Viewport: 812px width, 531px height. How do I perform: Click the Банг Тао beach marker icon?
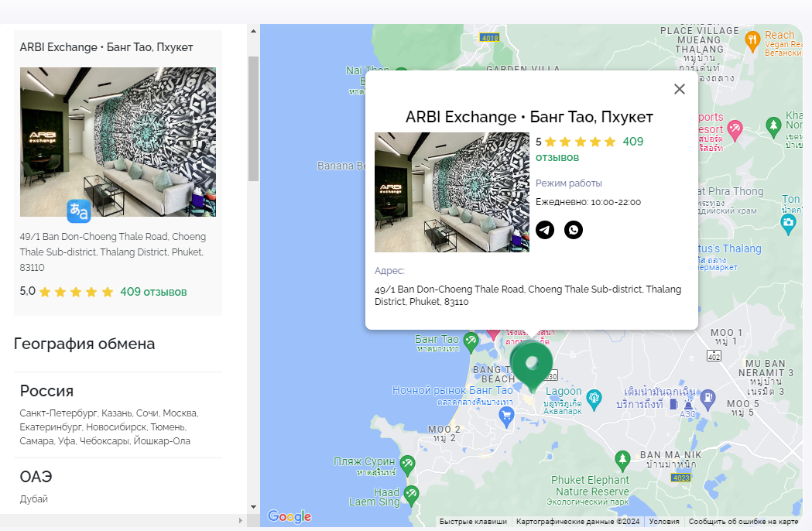pyautogui.click(x=471, y=341)
